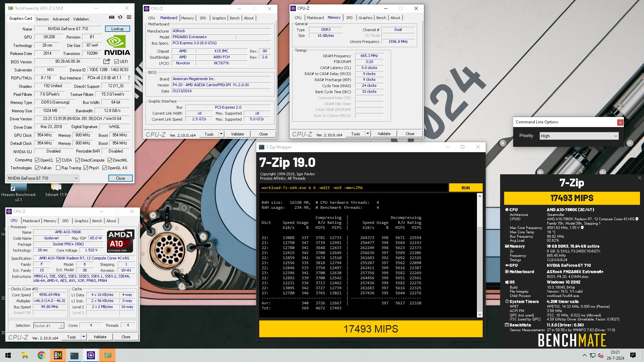644x362 pixels.
Task: Switch to the Sensors tab in GPU-Z
Action: click(x=42, y=19)
